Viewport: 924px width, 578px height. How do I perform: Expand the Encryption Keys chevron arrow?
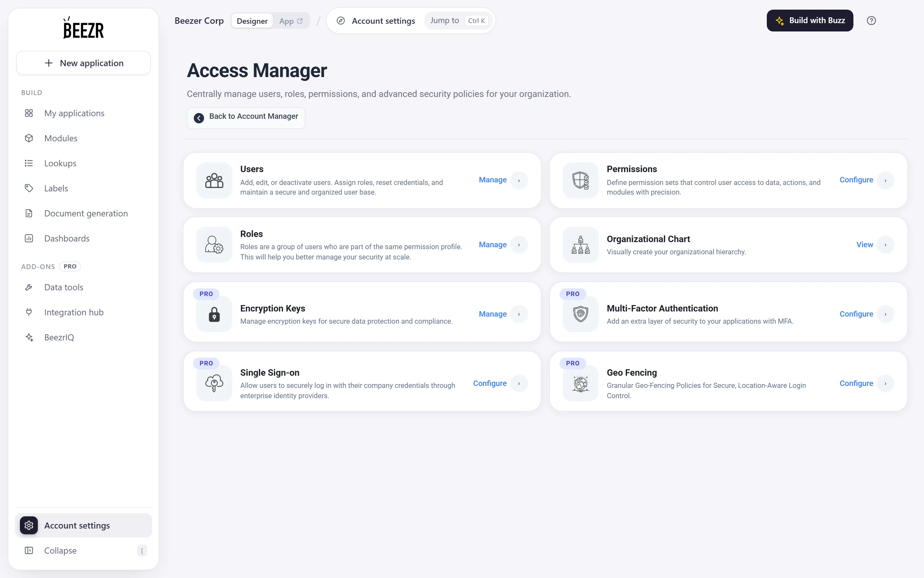519,314
